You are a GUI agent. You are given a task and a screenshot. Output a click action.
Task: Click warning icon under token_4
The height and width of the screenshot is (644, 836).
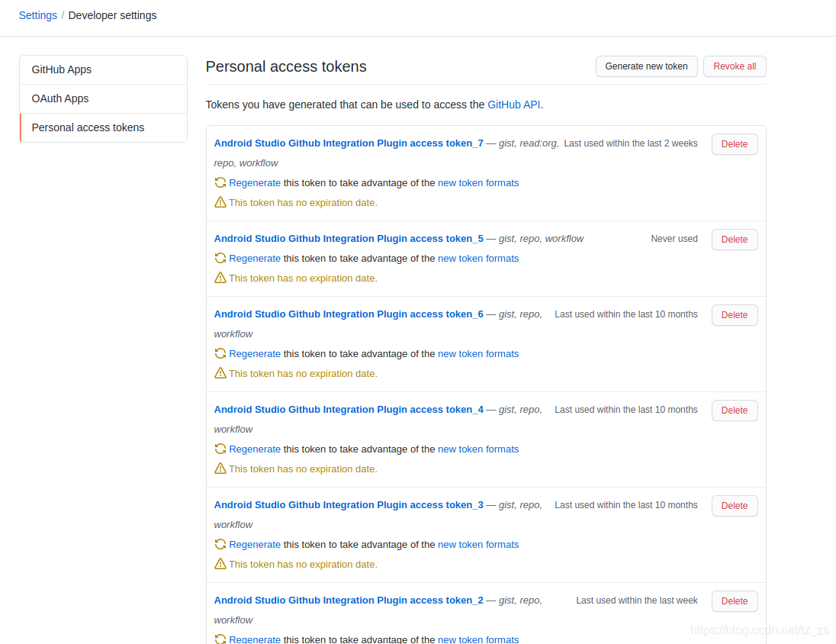(220, 469)
